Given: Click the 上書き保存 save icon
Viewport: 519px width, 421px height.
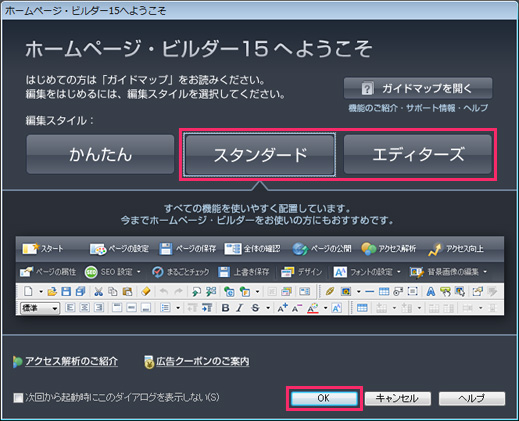Looking at the screenshot, I should (x=224, y=272).
